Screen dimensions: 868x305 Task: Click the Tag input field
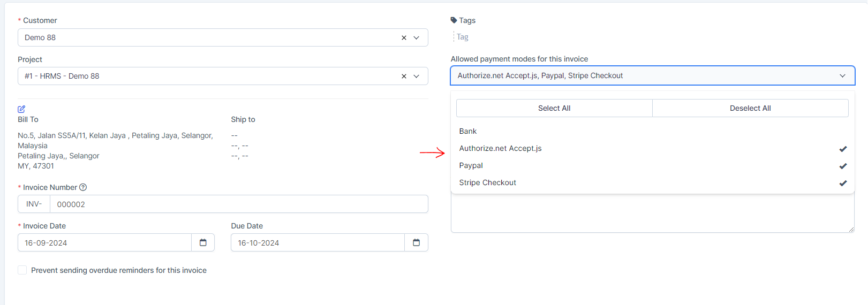coord(482,37)
